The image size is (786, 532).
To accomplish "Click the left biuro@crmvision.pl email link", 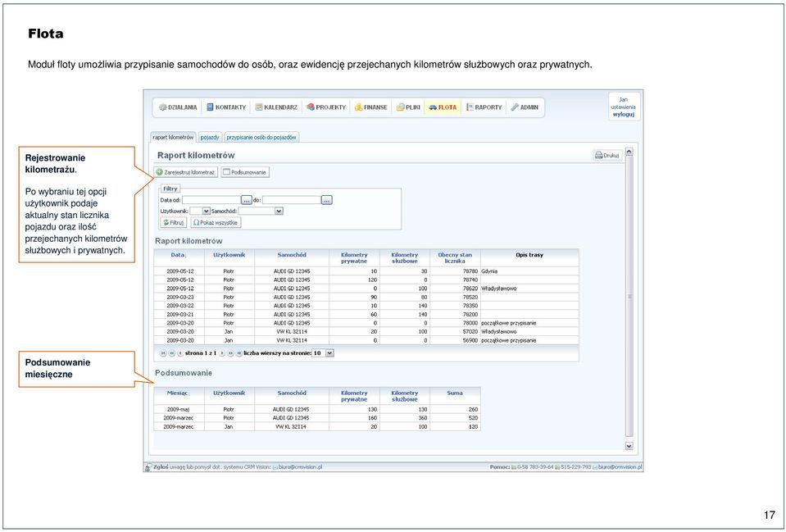I will point(300,466).
